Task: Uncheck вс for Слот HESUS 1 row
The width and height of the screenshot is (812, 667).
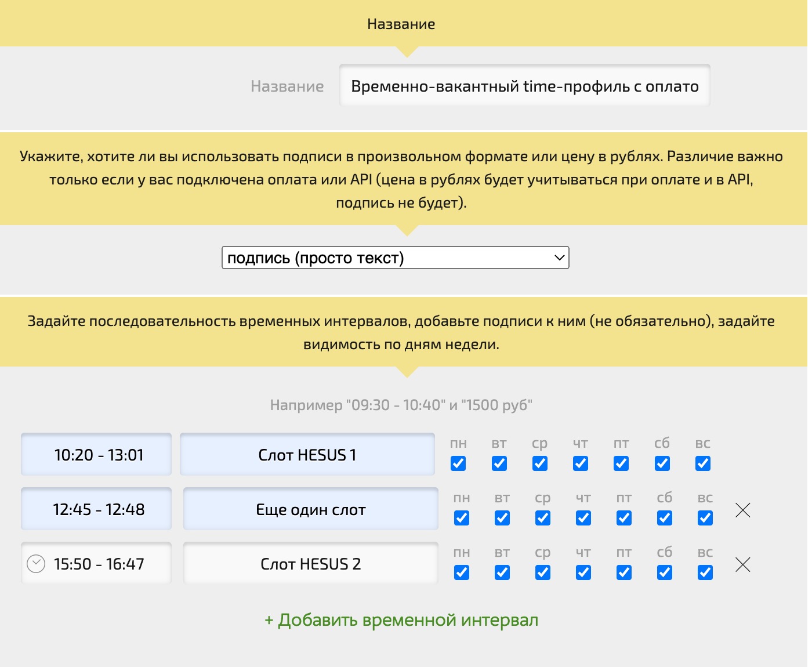Action: 703,463
